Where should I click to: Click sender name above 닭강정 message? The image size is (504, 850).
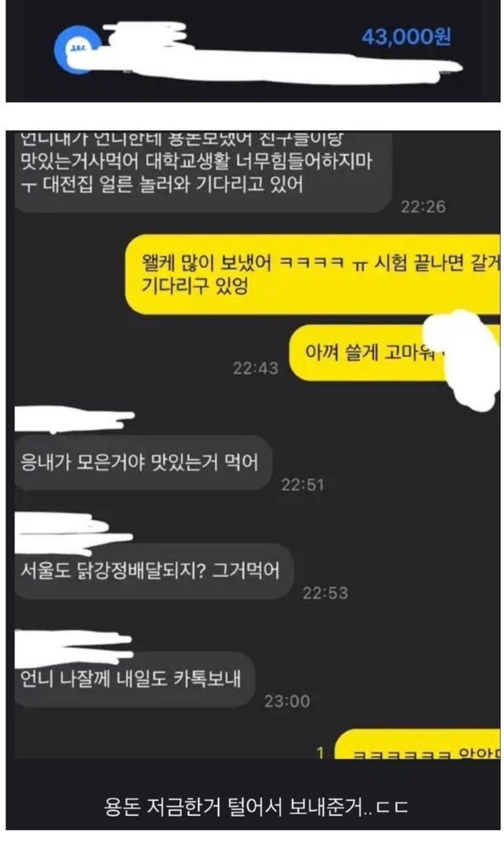(x=73, y=534)
